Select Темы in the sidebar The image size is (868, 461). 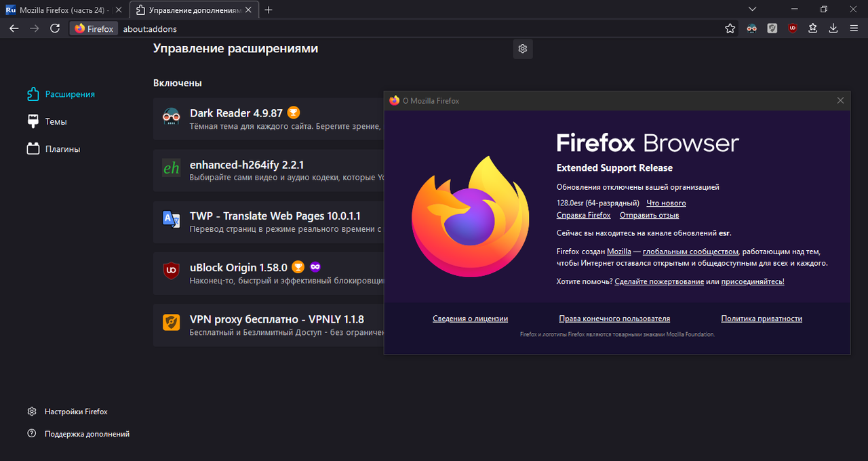(47, 121)
